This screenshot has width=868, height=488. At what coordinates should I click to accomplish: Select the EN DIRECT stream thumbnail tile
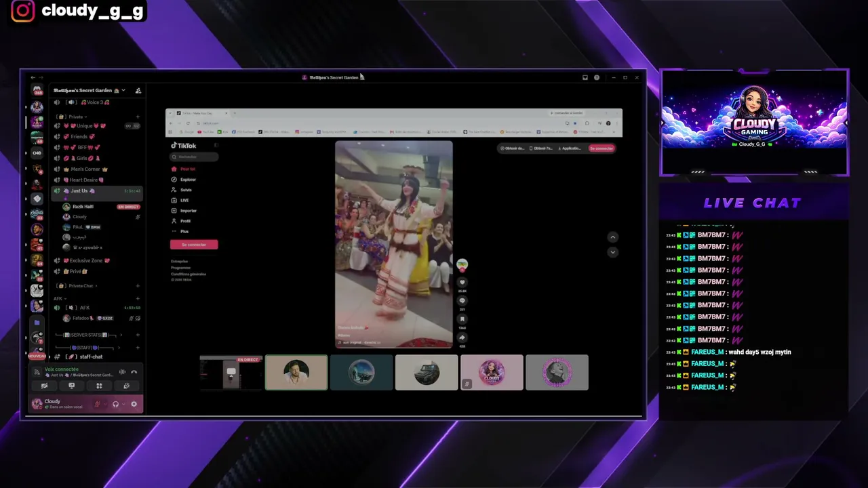pyautogui.click(x=231, y=373)
